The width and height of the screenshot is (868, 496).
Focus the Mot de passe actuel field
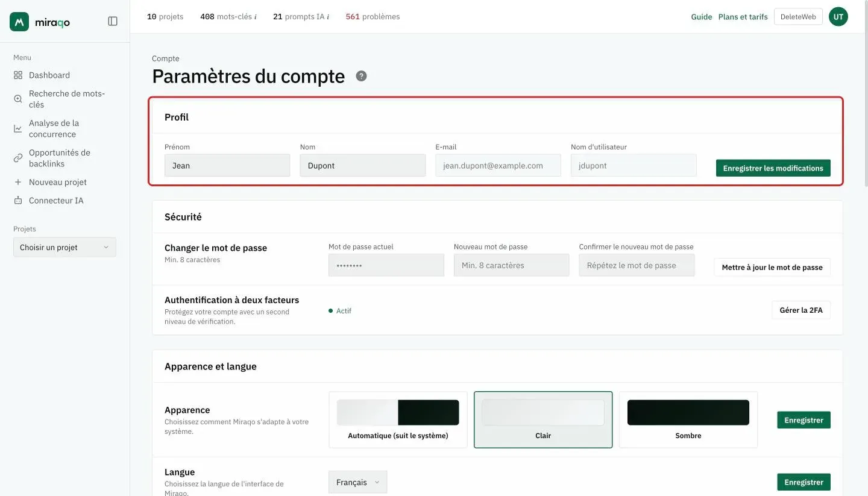(386, 265)
